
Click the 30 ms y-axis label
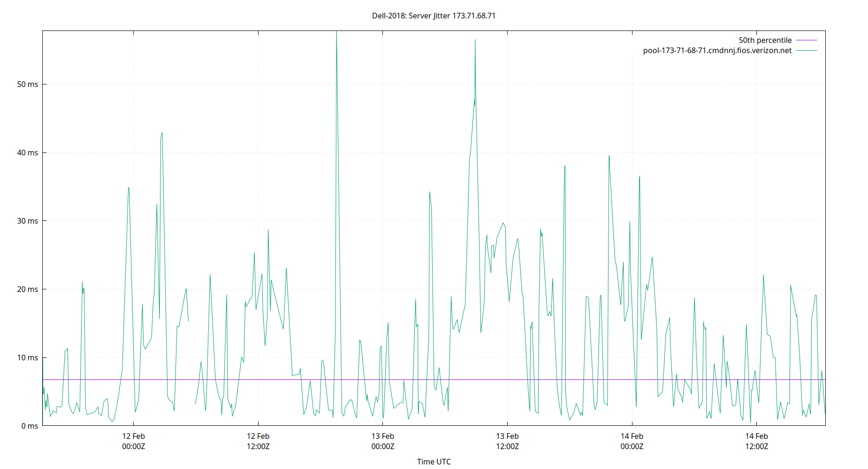[x=28, y=221]
